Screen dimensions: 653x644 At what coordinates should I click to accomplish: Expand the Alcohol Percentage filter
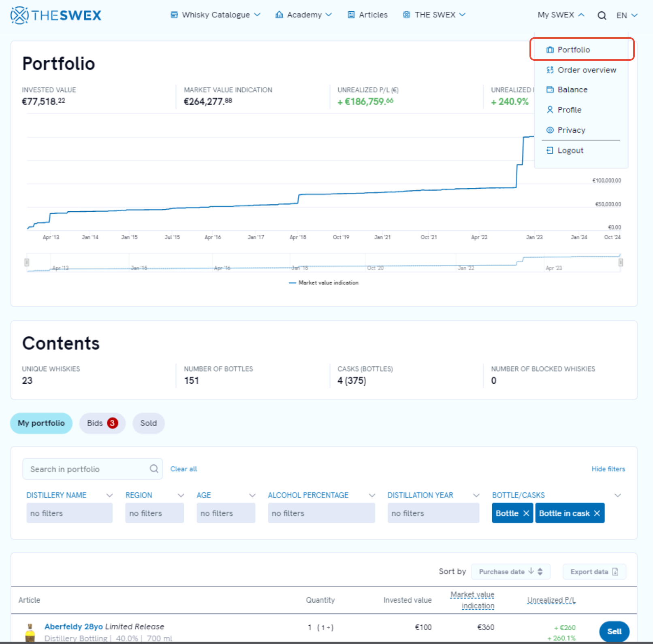[x=372, y=495]
